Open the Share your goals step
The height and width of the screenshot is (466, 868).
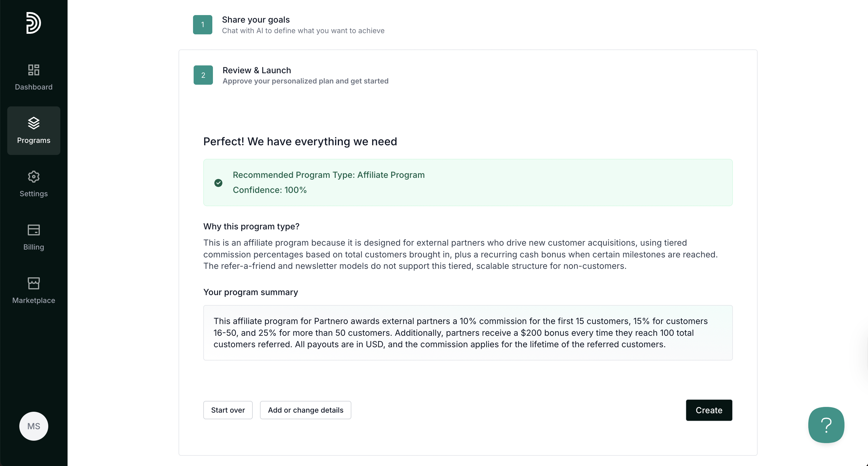pyautogui.click(x=256, y=20)
